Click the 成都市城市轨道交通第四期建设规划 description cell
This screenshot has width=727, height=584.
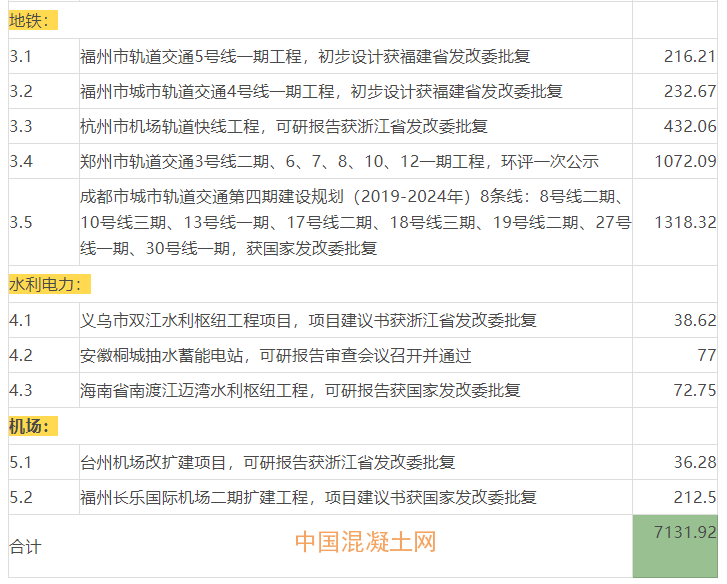355,221
